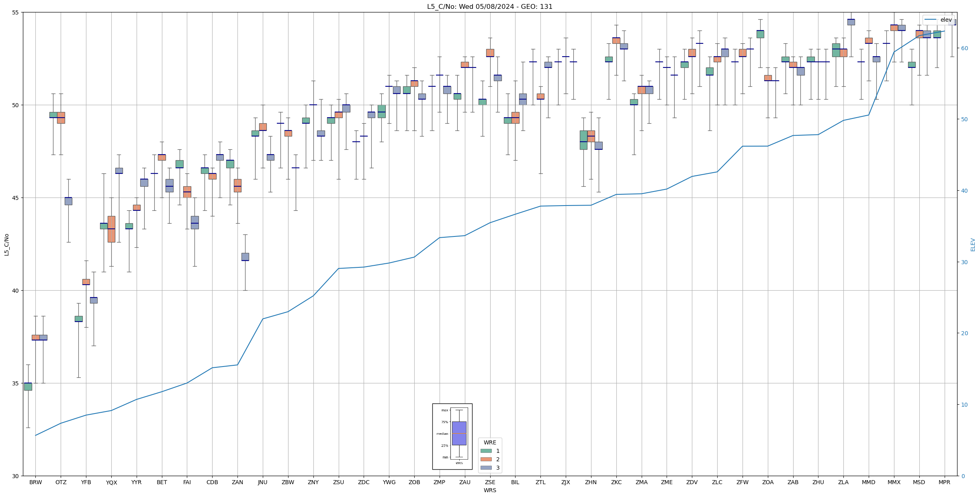The height and width of the screenshot is (497, 980).
Task: Click the MMX station tick label
Action: click(894, 482)
